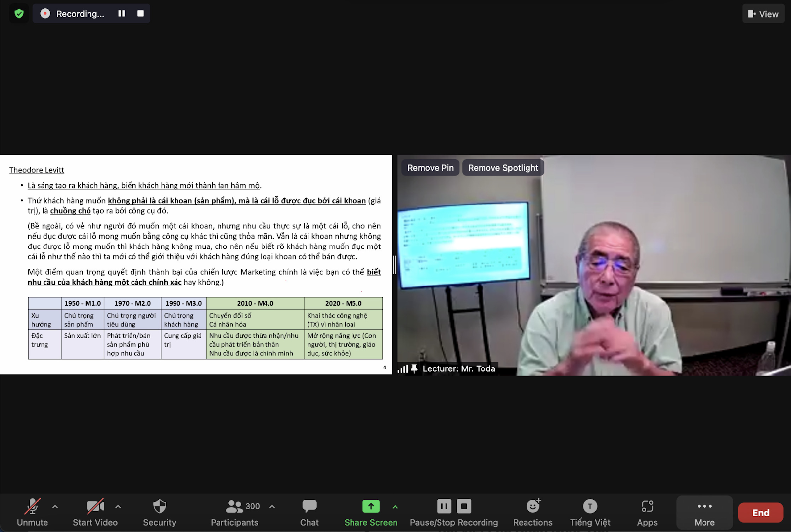
Task: Pause recording in the bottom toolbar
Action: [444, 506]
